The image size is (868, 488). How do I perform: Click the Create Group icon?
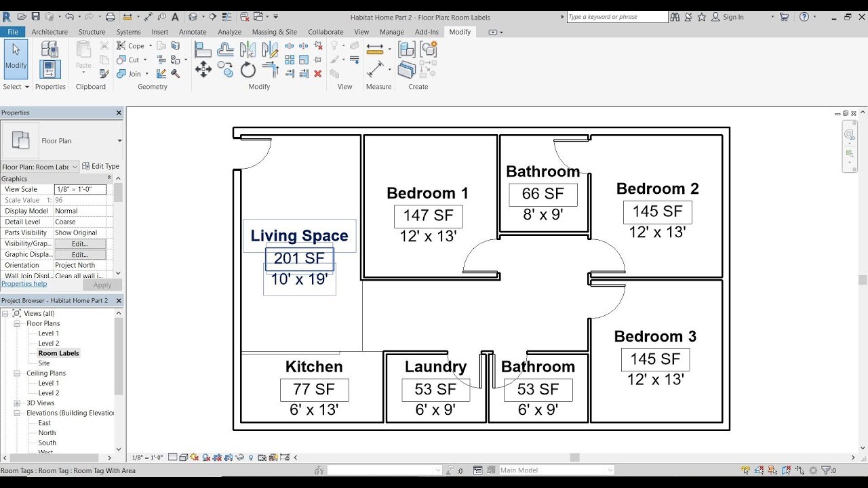click(x=429, y=49)
